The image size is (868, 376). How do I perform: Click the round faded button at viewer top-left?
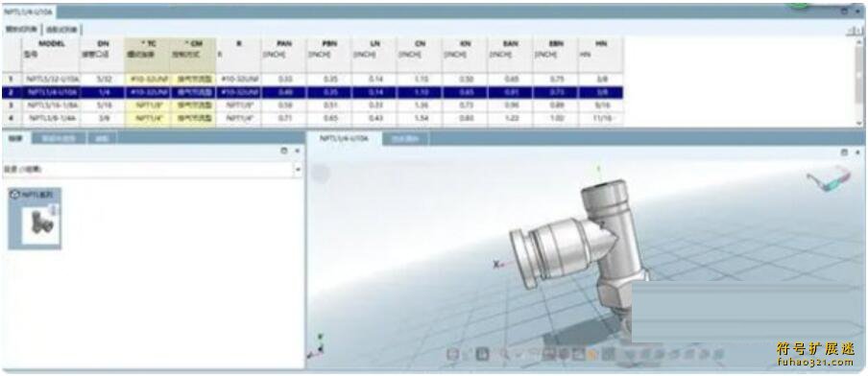pyautogui.click(x=320, y=174)
